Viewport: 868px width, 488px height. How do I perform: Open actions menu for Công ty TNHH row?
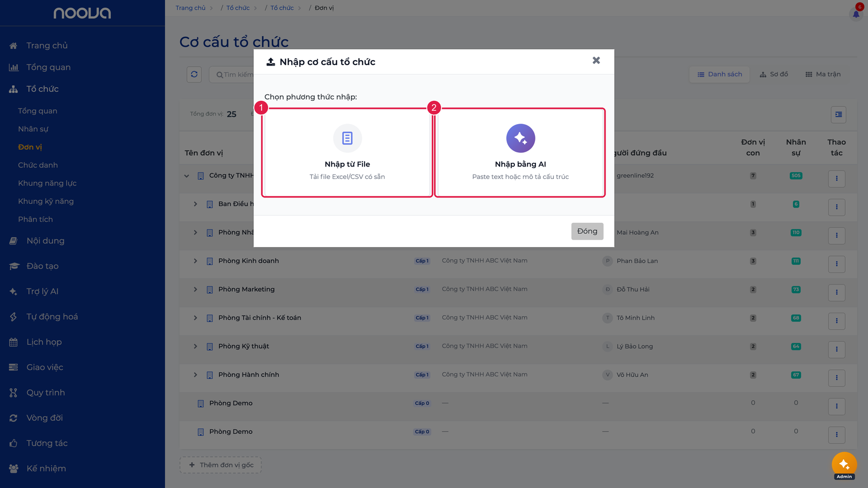[837, 178]
